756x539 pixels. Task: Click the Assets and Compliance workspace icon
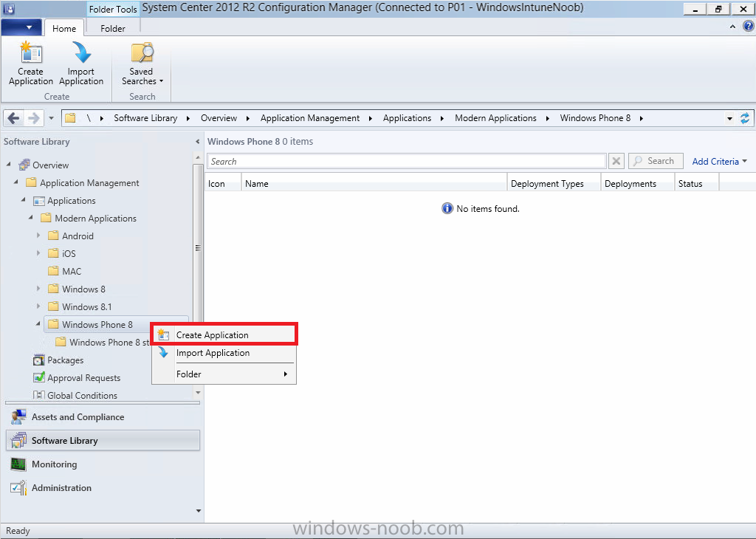click(18, 417)
